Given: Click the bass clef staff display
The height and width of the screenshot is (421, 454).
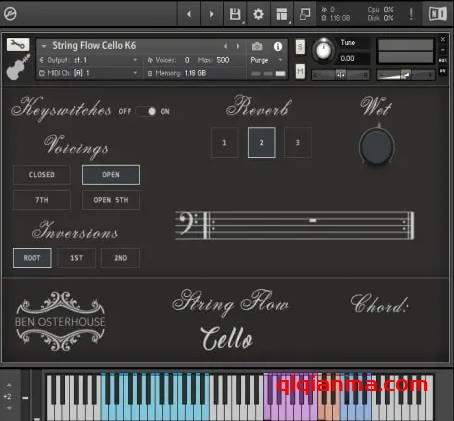Looking at the screenshot, I should [x=295, y=225].
